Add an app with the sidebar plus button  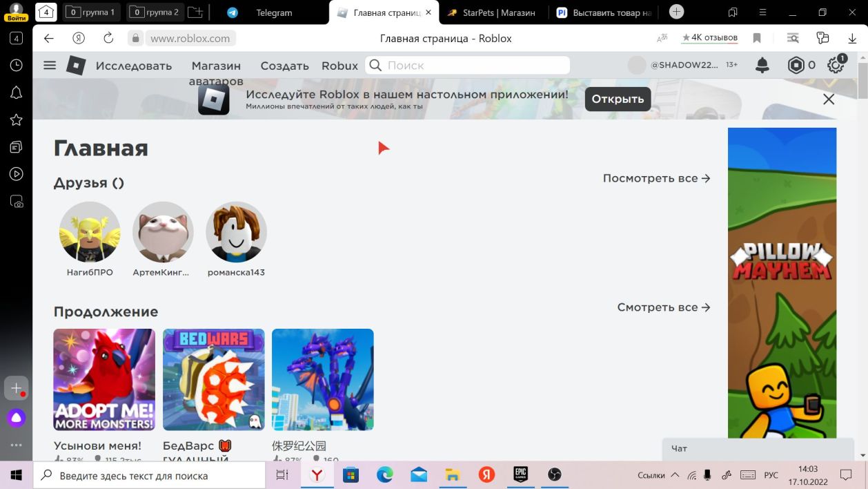(x=17, y=388)
